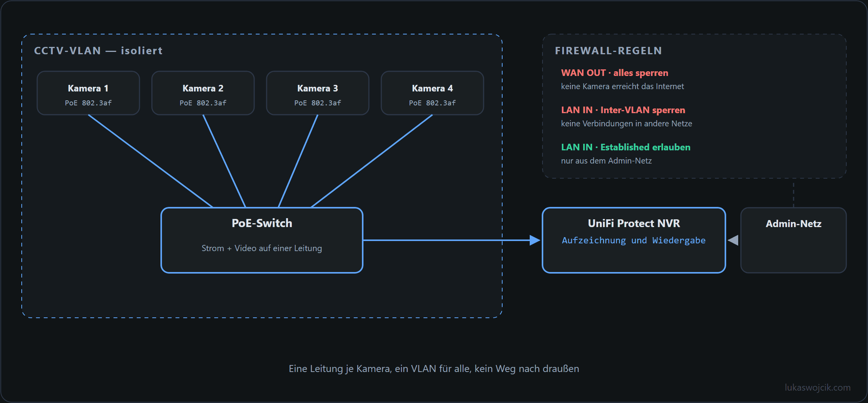868x403 pixels.
Task: Click the blue arrowhead pointing to NVR
Action: (x=535, y=240)
